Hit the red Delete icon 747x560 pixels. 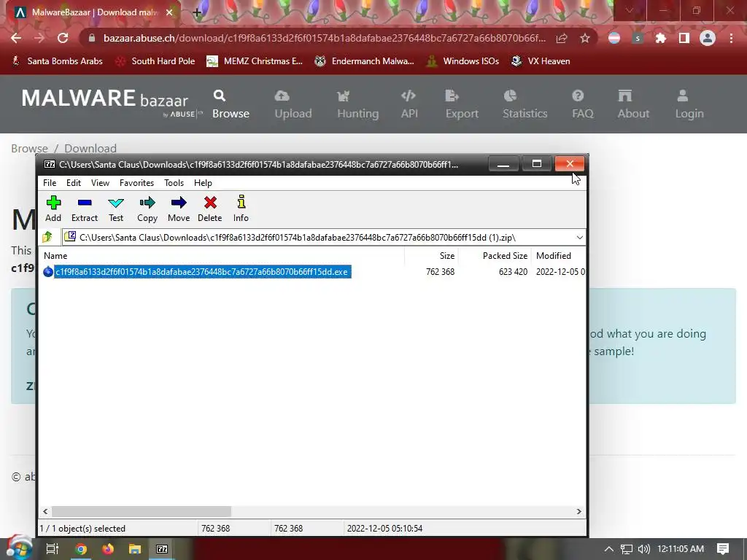click(x=210, y=209)
